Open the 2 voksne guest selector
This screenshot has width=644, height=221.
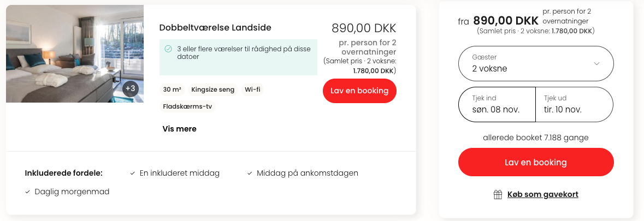click(535, 63)
